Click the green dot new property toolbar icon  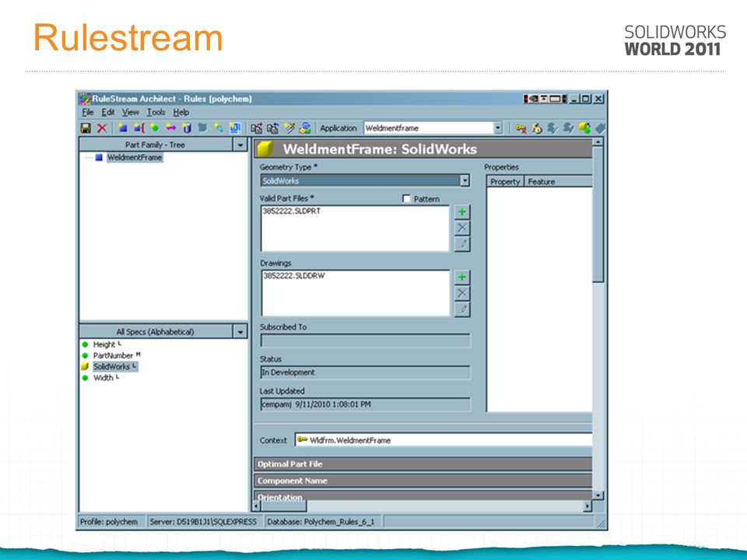point(155,128)
